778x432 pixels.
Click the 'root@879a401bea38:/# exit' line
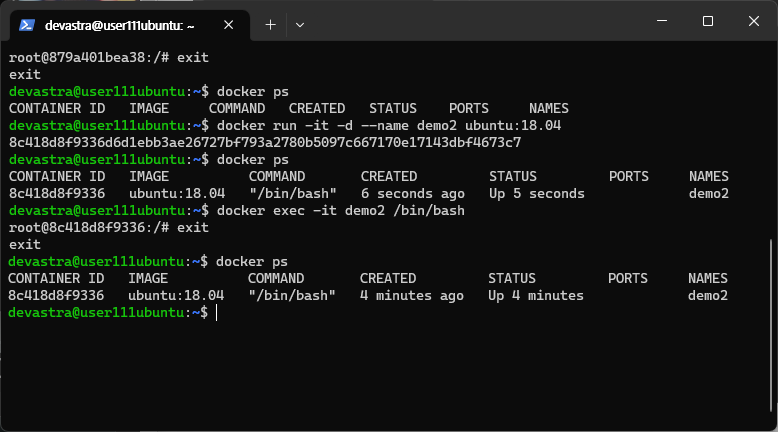109,58
